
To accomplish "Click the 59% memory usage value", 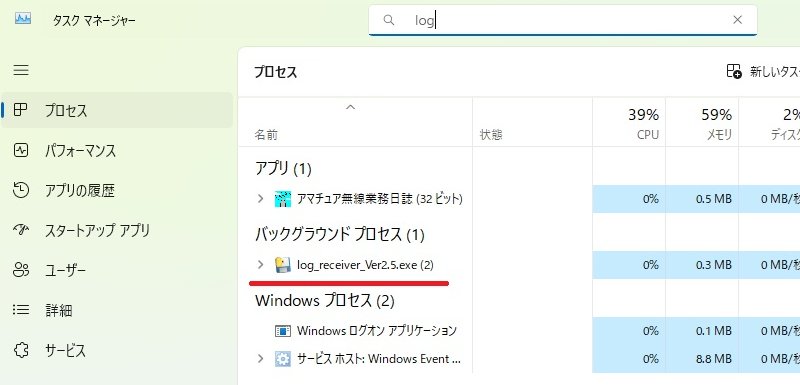I will click(x=717, y=115).
